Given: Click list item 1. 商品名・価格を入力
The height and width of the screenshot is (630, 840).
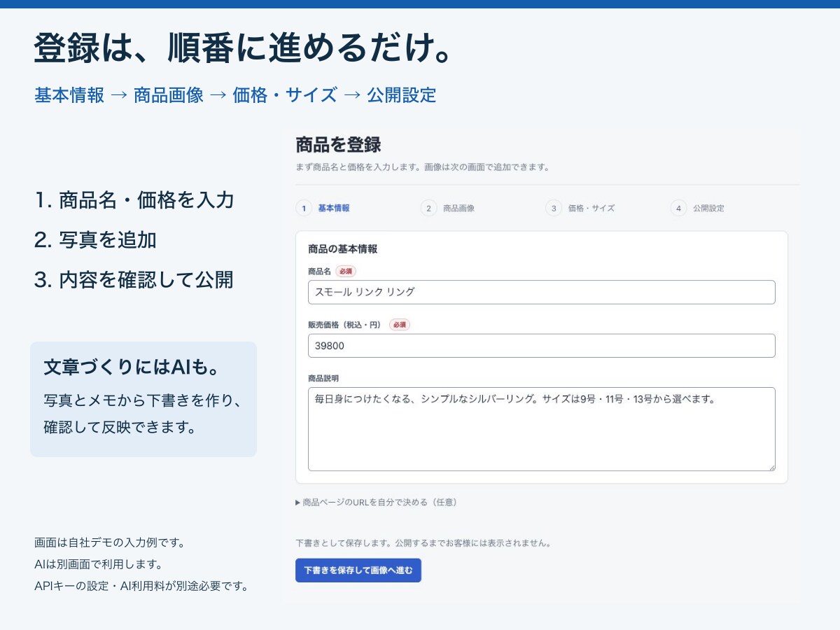Looking at the screenshot, I should click(x=134, y=200).
